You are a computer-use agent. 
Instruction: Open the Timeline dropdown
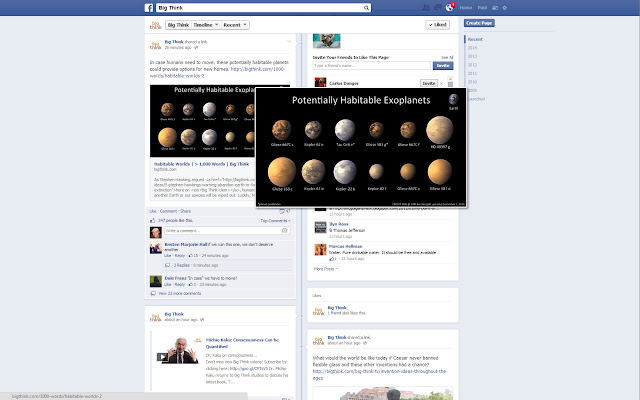coord(205,25)
